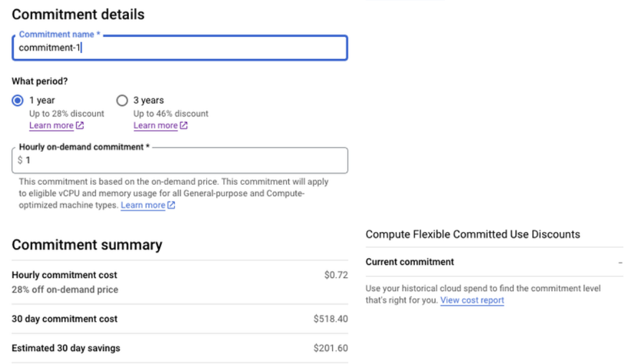Click the Current commitment row label
The image size is (638, 364).
point(409,262)
